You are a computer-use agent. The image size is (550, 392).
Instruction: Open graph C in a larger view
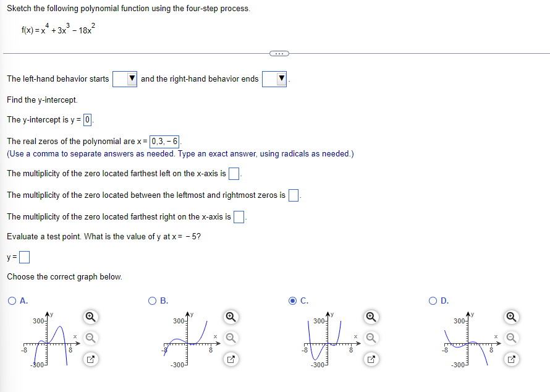pyautogui.click(x=371, y=359)
